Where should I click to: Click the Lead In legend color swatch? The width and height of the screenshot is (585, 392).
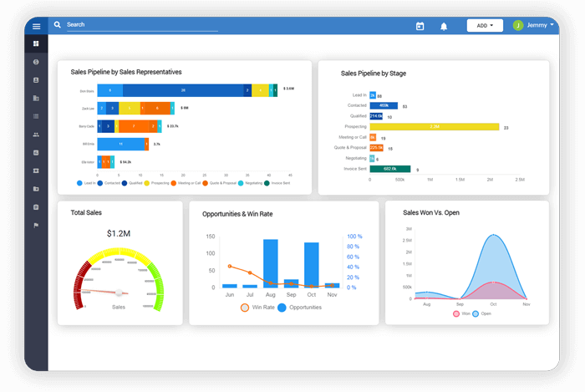pyautogui.click(x=79, y=182)
